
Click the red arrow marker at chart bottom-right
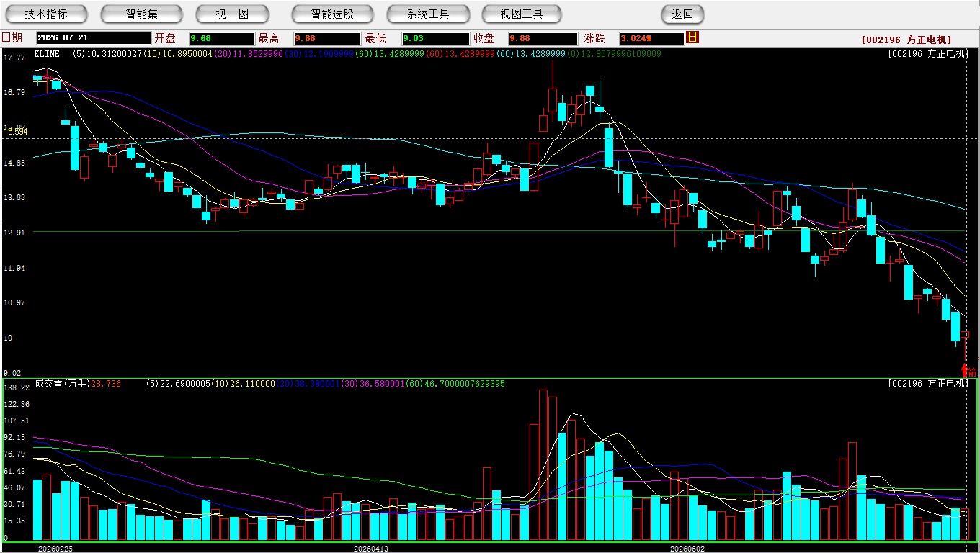click(x=966, y=370)
